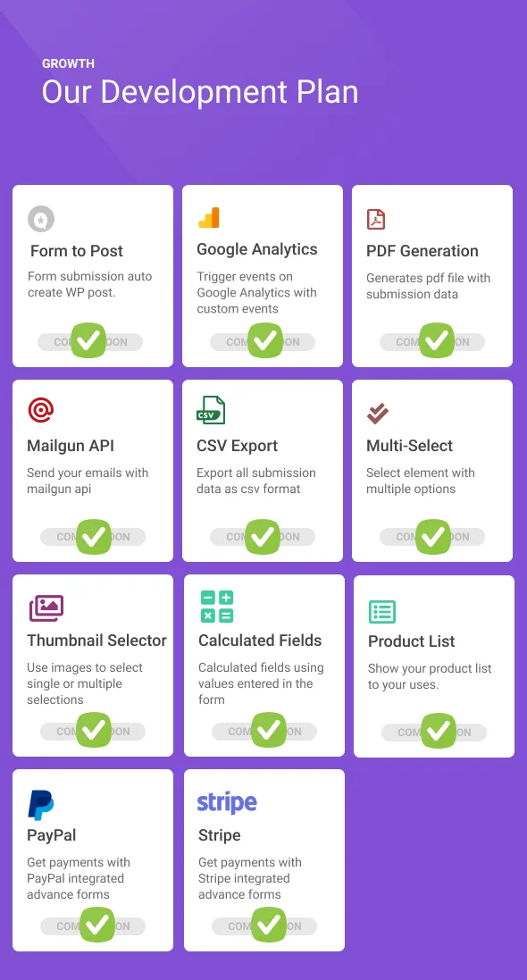Toggle the green checkmark on Stripe card
The width and height of the screenshot is (527, 980).
(x=268, y=925)
